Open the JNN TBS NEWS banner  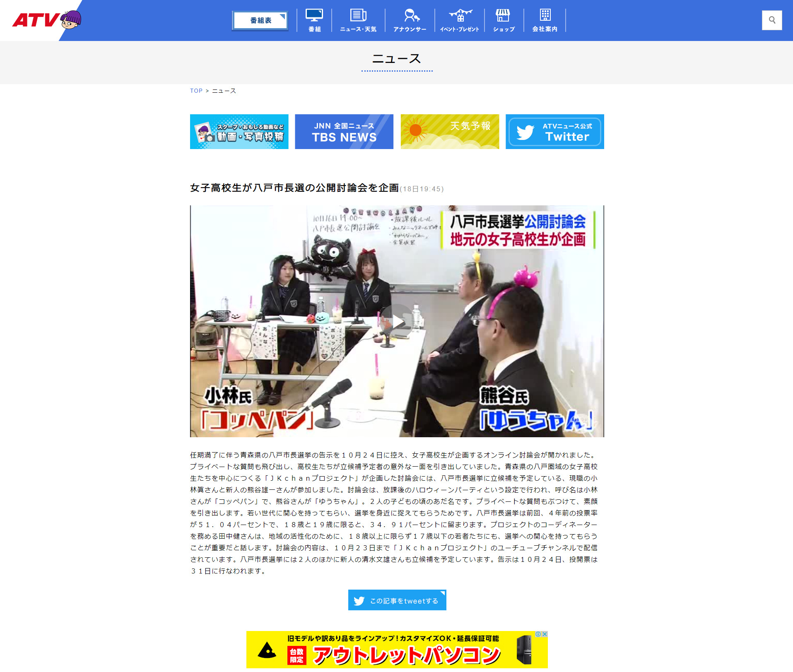344,132
